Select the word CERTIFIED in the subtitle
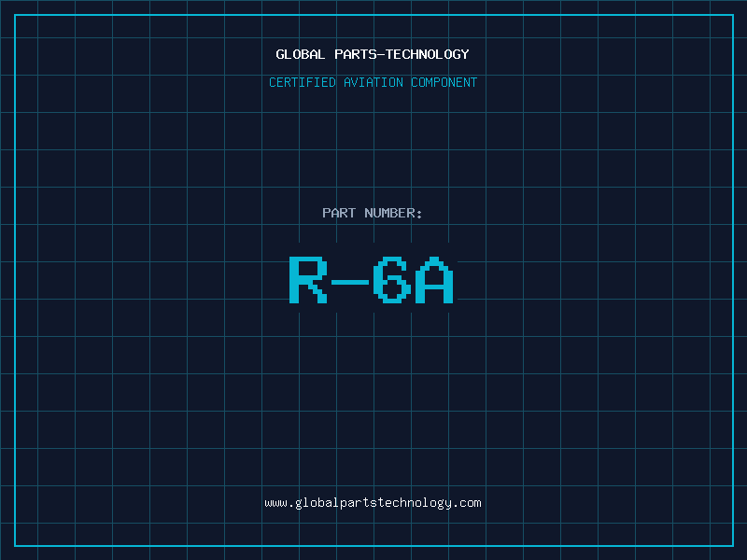This screenshot has height=560, width=747. coord(302,82)
